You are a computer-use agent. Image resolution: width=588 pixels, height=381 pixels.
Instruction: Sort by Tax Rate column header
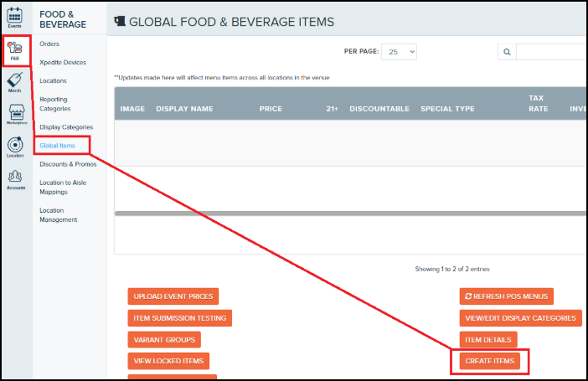[x=538, y=103]
